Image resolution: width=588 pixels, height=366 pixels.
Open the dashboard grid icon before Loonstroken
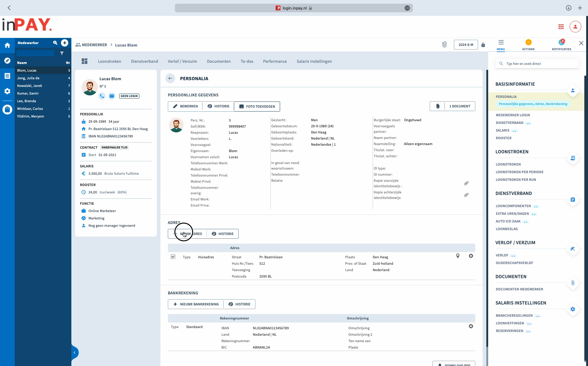coord(85,61)
